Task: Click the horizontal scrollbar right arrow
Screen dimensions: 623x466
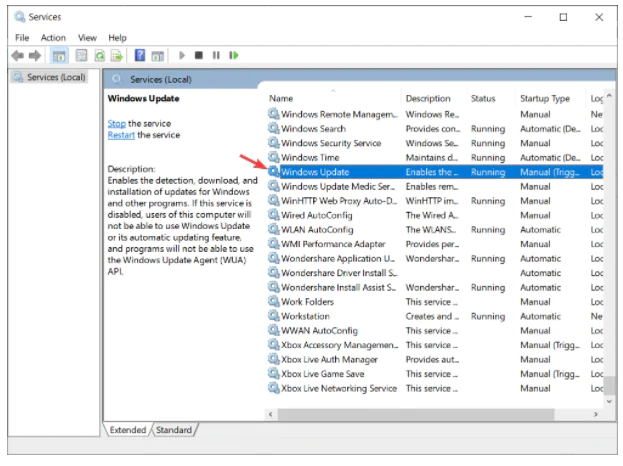Action: tap(597, 412)
